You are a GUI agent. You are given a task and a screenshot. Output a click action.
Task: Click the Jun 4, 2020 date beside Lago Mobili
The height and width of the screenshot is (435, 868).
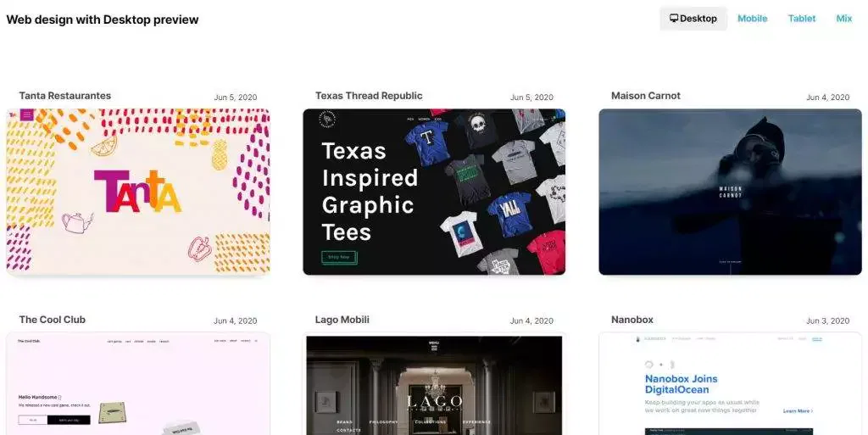[x=531, y=321]
